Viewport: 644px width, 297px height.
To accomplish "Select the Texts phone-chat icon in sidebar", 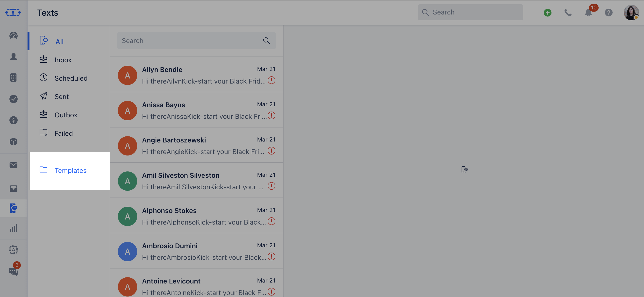I will tap(14, 208).
